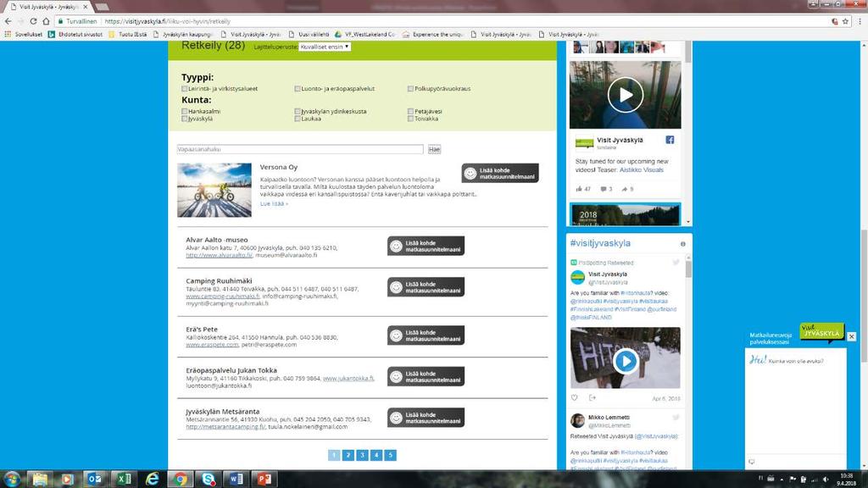Open the Sovellukset apps shortcut

point(23,34)
